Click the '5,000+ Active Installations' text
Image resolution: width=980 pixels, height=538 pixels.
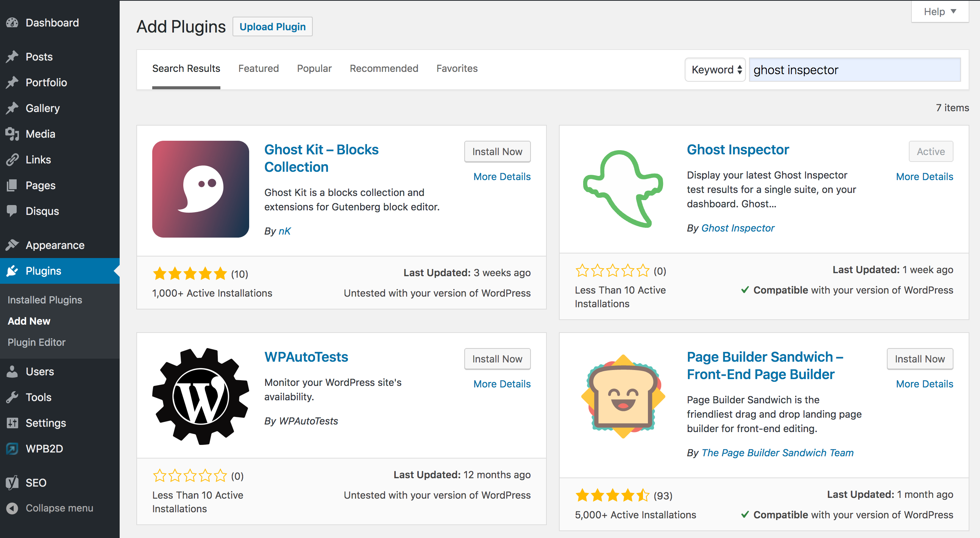[x=635, y=515]
